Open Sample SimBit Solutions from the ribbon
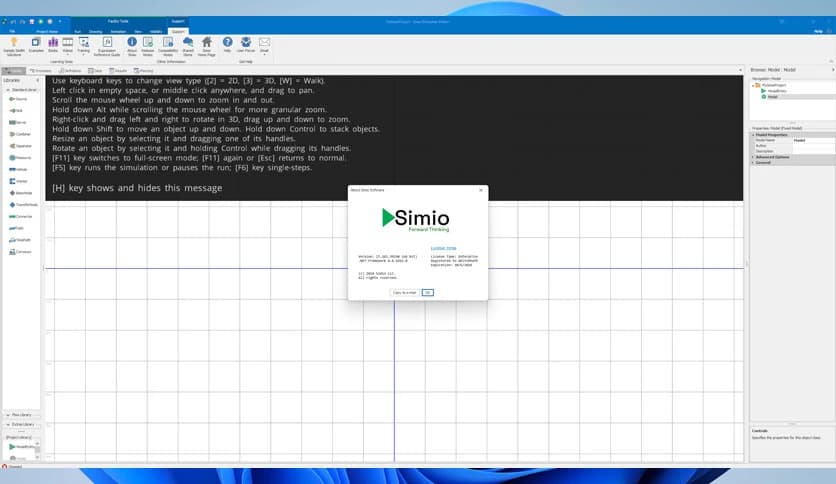This screenshot has width=836, height=484. (14, 46)
